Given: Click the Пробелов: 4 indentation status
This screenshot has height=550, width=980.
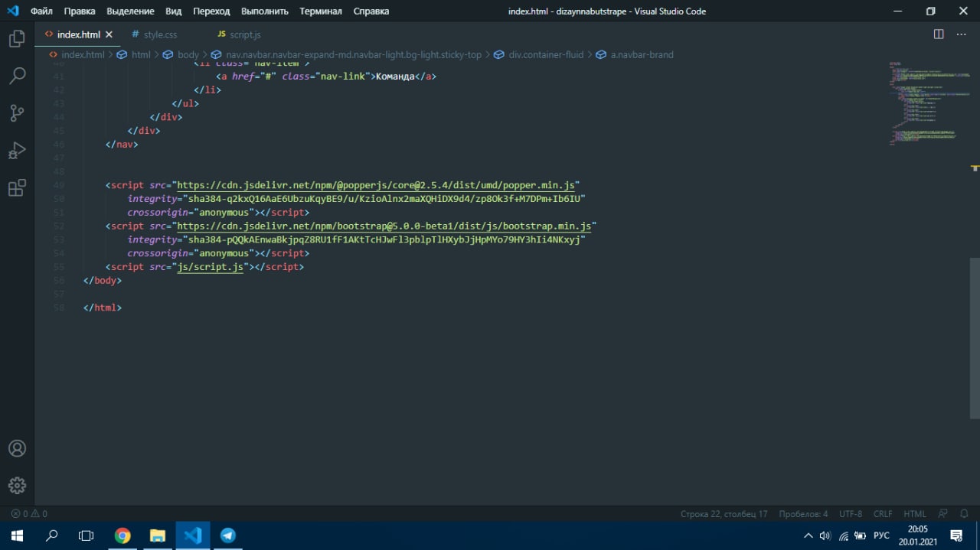Looking at the screenshot, I should [x=803, y=514].
